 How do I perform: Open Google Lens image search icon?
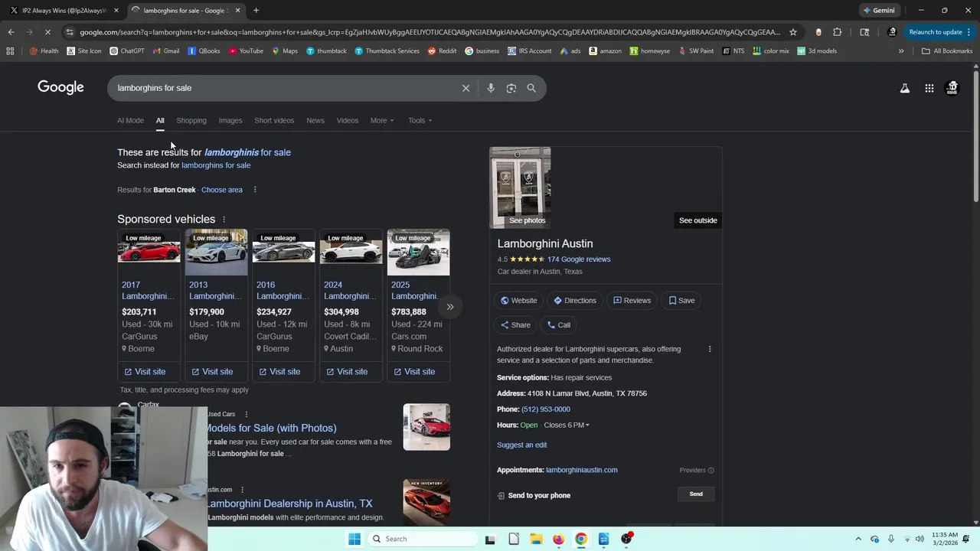point(511,88)
